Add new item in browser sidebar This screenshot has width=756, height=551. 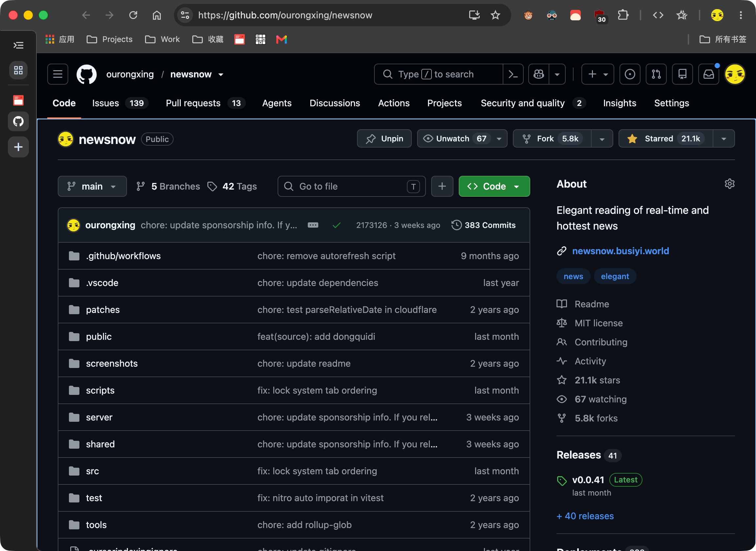pos(18,147)
